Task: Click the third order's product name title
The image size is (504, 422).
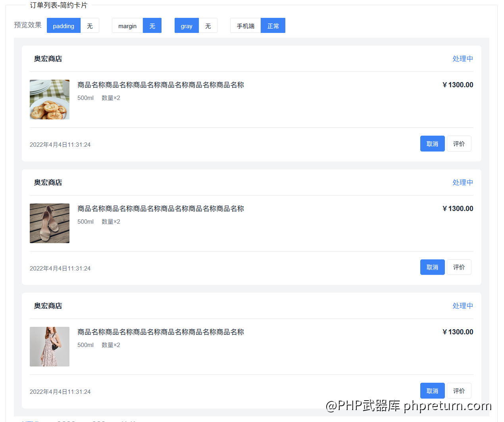Action: click(160, 332)
